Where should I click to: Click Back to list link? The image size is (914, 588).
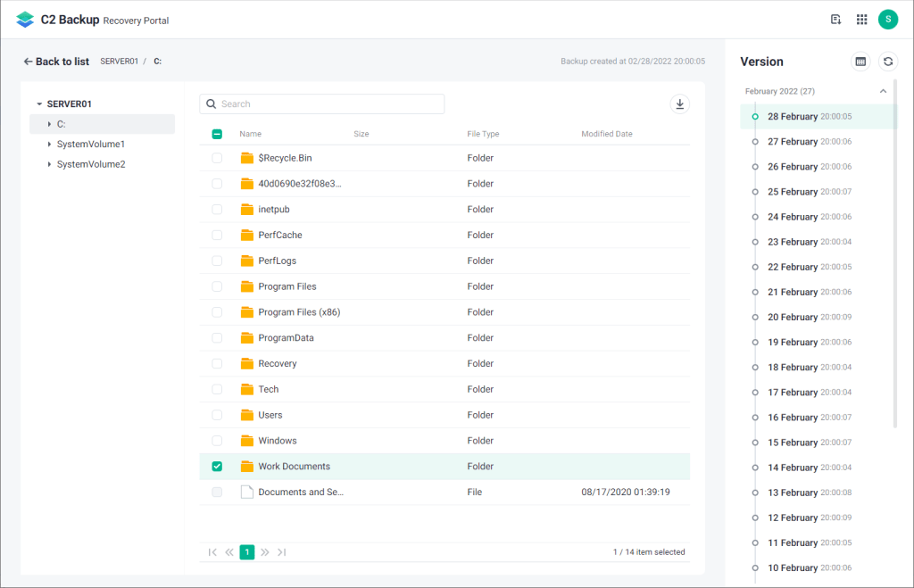coord(56,62)
